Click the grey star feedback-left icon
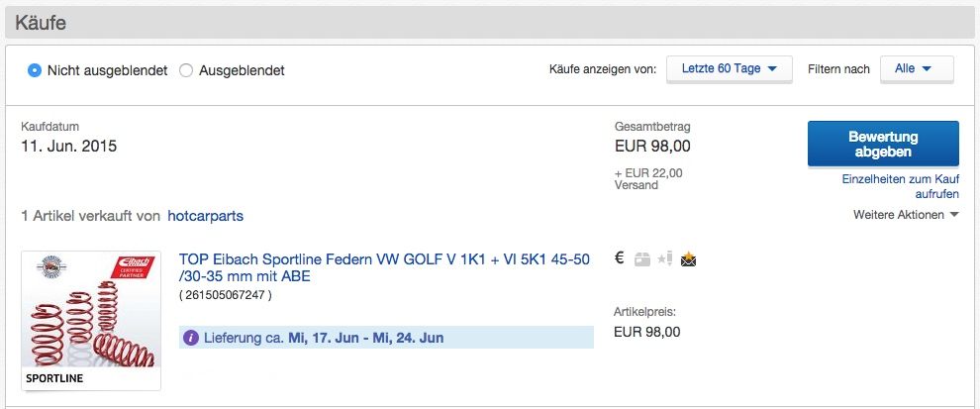This screenshot has height=409, width=980. click(x=665, y=258)
